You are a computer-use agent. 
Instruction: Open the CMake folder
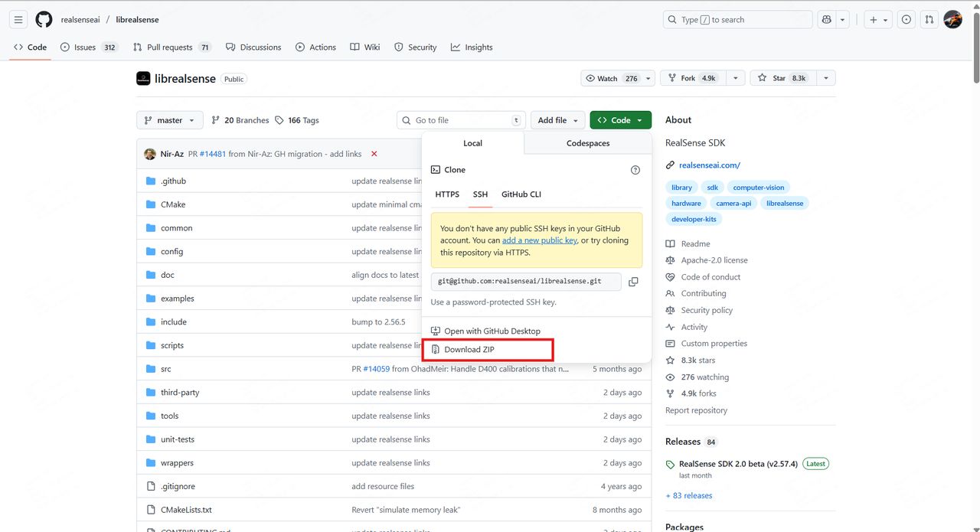coord(173,204)
